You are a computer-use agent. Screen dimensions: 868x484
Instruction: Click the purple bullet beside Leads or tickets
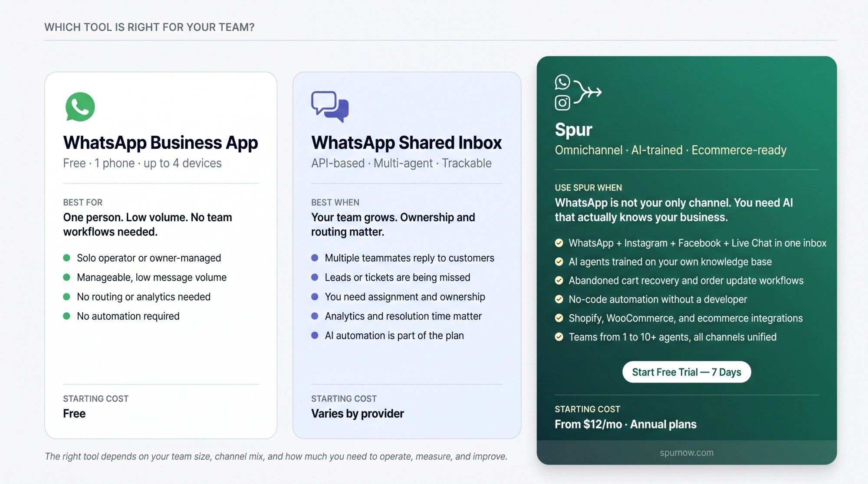(315, 277)
